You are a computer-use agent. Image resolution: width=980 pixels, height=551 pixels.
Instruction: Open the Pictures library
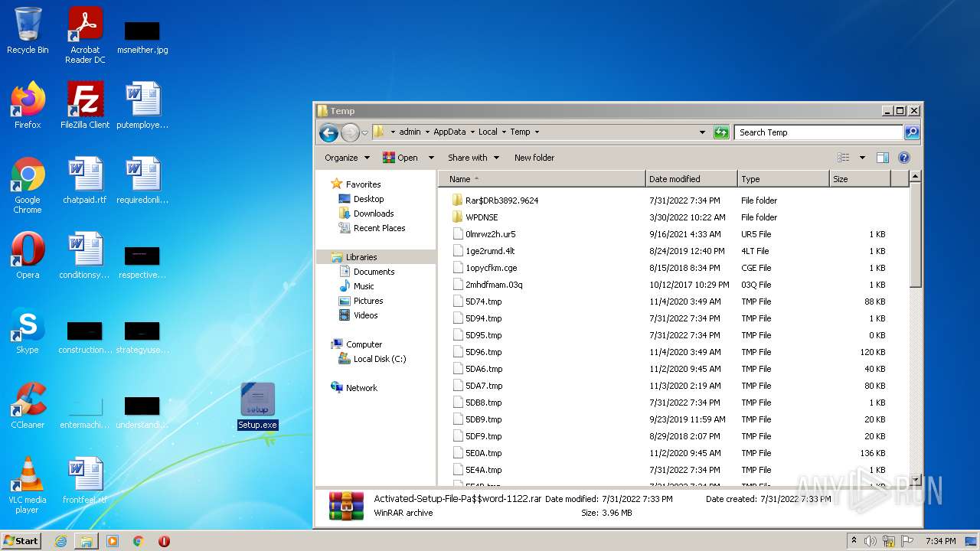pyautogui.click(x=368, y=301)
